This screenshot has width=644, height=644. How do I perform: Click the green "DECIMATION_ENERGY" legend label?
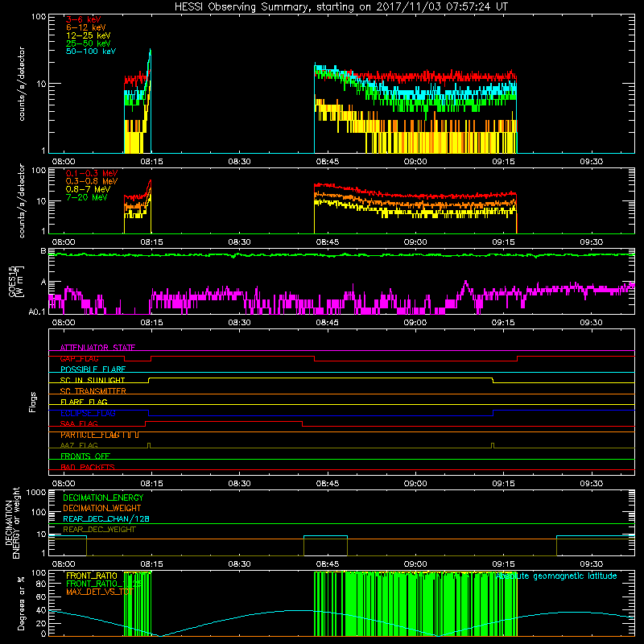tap(103, 497)
